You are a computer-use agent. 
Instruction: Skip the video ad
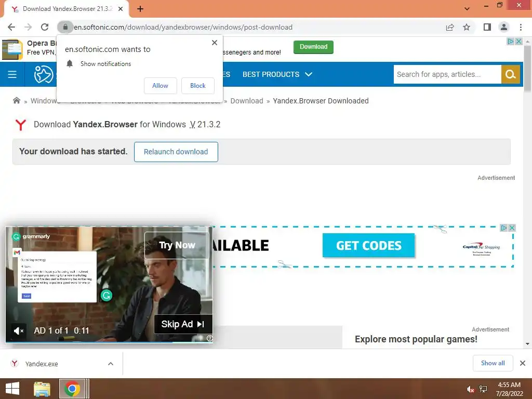point(183,324)
